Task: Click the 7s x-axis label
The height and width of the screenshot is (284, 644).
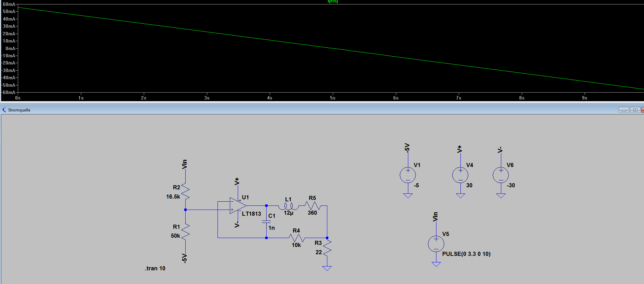Action: 459,98
